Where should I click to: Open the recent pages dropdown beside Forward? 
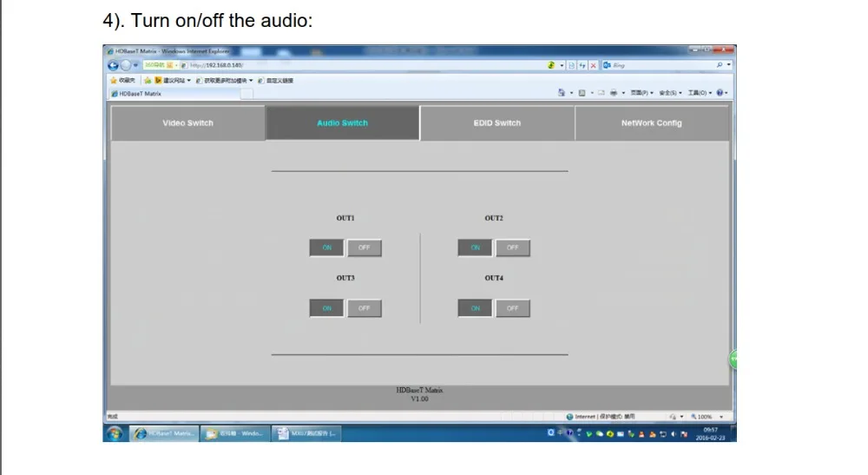pyautogui.click(x=135, y=65)
